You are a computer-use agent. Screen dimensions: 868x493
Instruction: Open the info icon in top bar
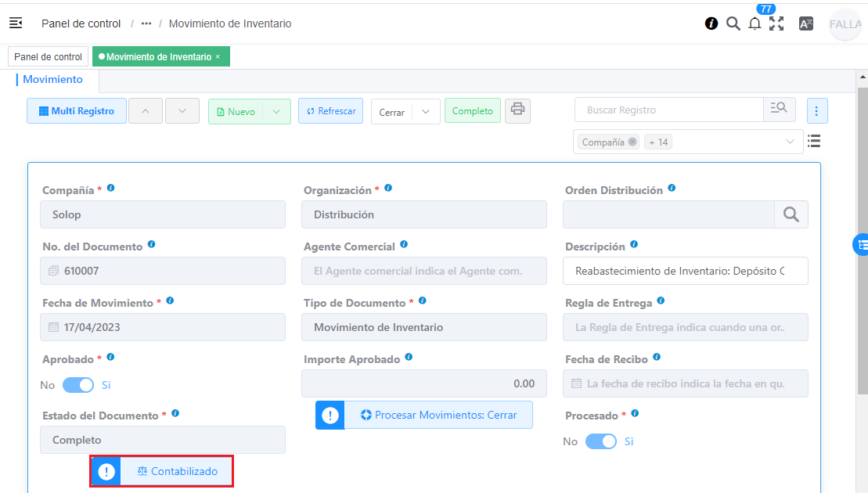click(x=711, y=23)
